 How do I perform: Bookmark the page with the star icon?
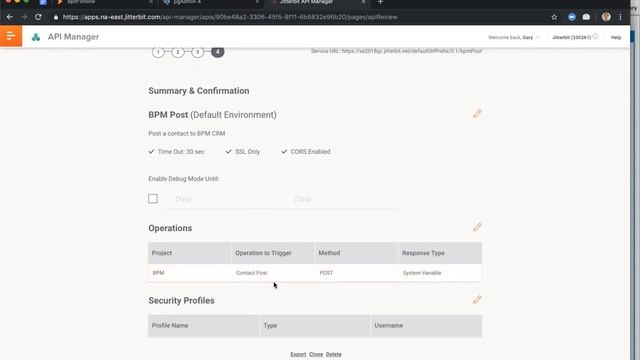(x=554, y=17)
